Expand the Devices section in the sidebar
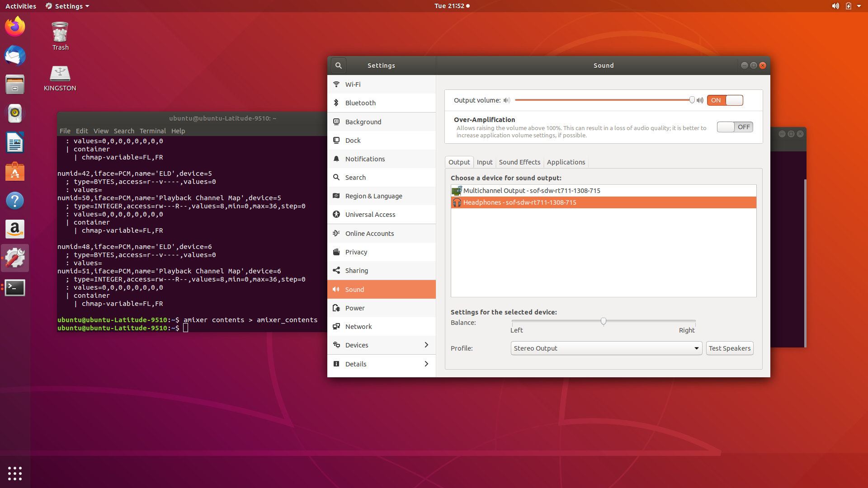Image resolution: width=868 pixels, height=488 pixels. click(x=382, y=345)
